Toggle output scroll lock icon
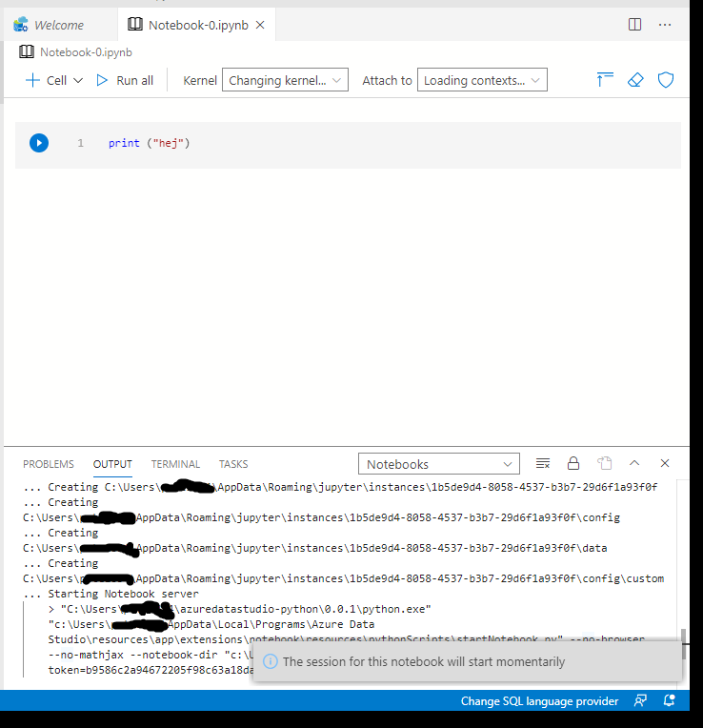This screenshot has width=703, height=728. pyautogui.click(x=573, y=463)
